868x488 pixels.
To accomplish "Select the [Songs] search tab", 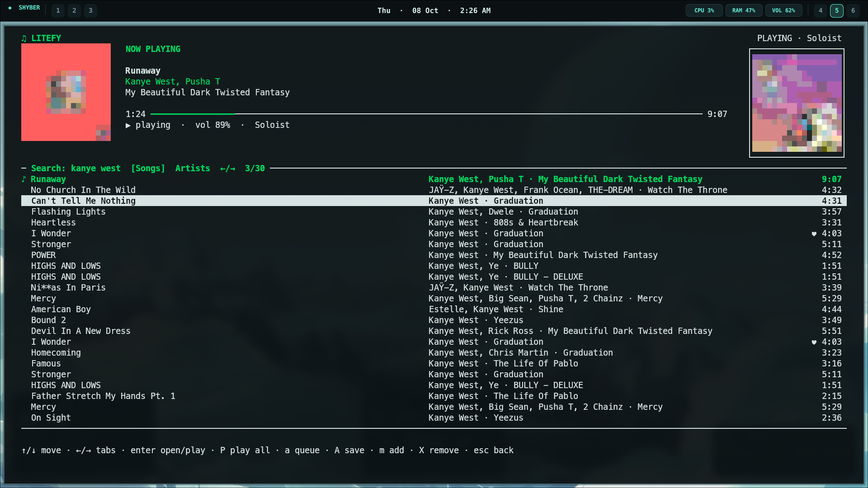I will coord(148,169).
